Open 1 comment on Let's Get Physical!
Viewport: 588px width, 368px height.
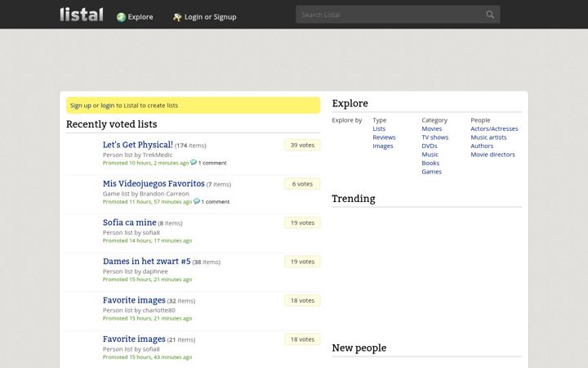pyautogui.click(x=212, y=163)
